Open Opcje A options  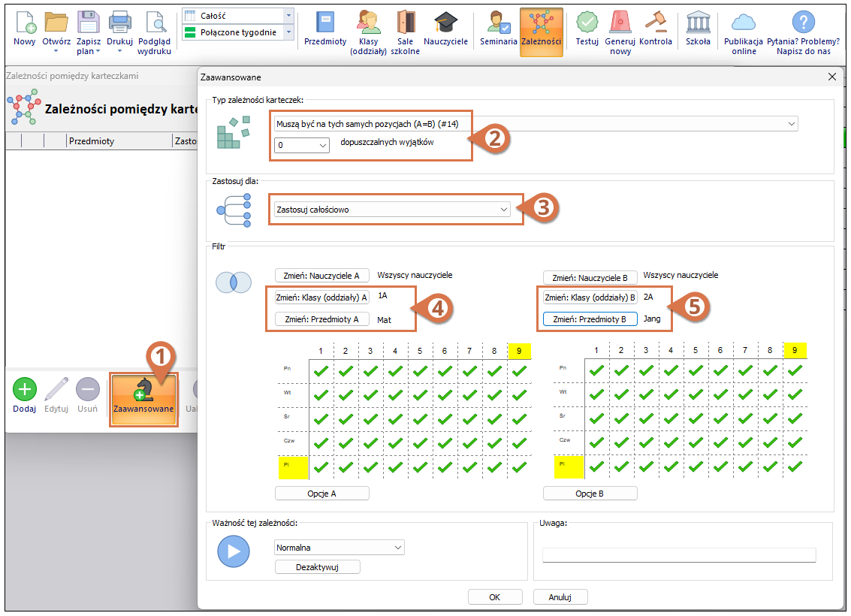click(321, 494)
